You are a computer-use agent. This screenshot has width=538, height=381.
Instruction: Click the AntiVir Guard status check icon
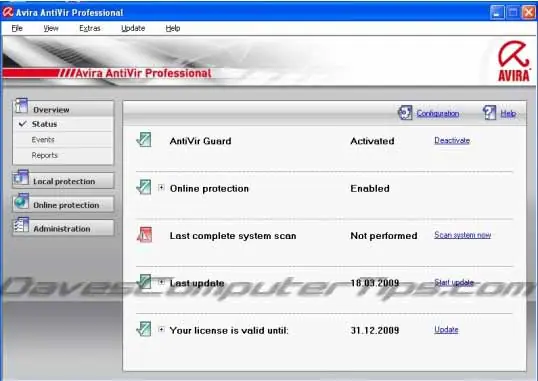144,139
